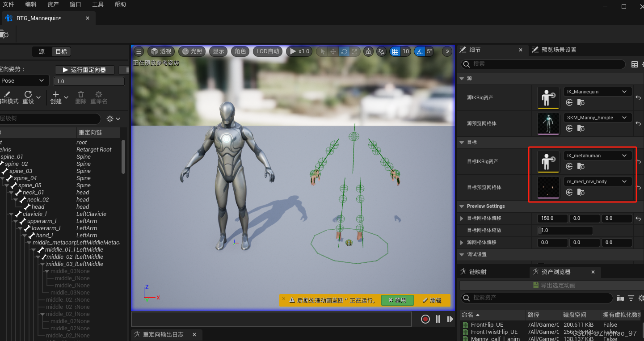Open the retarget Pose dropdown

pyautogui.click(x=24, y=81)
